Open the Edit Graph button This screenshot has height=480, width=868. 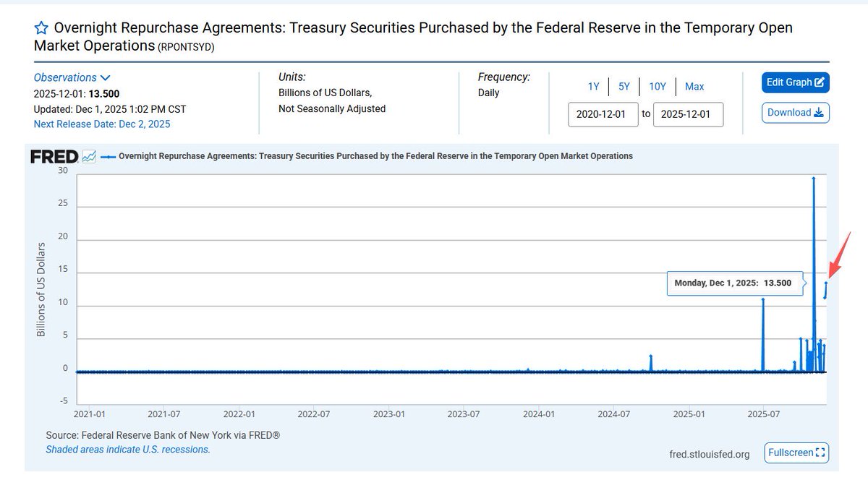[795, 82]
